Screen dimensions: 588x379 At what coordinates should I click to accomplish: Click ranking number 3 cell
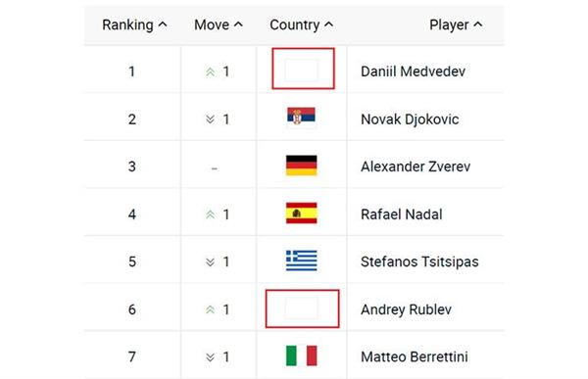point(132,166)
